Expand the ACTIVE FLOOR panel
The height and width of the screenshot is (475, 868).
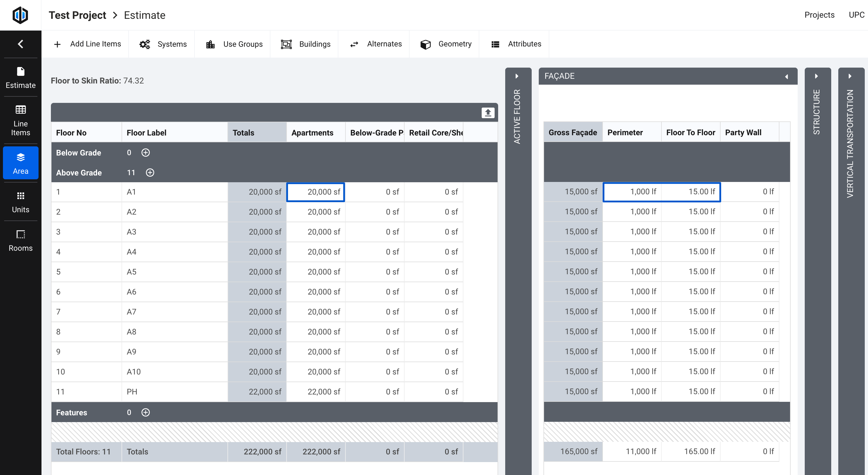(518, 76)
